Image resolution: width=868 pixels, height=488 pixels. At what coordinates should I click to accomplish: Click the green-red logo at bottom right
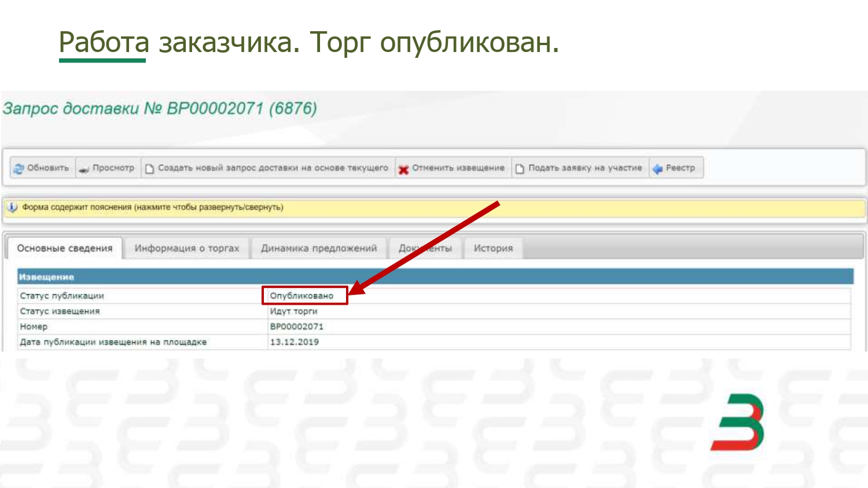pos(738,422)
